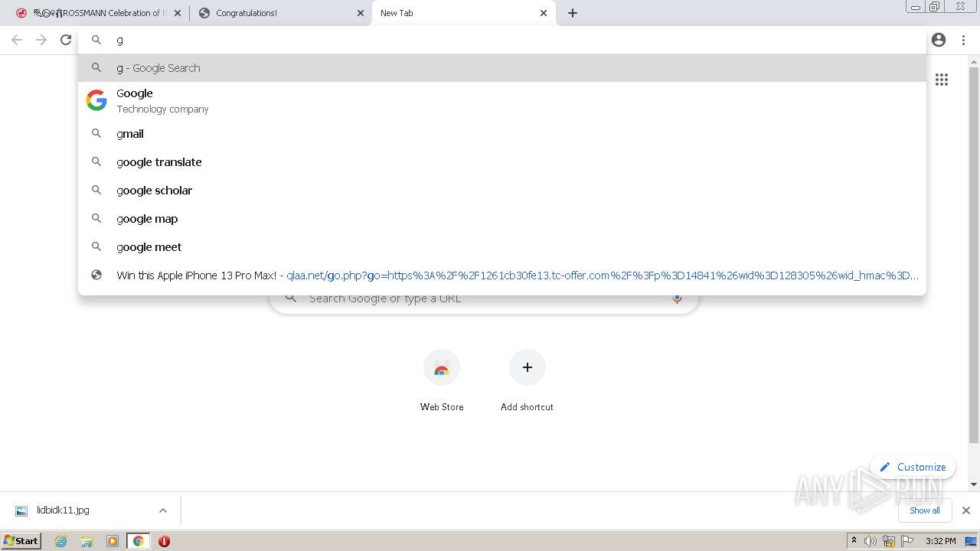Expand the lidbidk11.jpg download options chevron
The height and width of the screenshot is (551, 980).
[162, 510]
